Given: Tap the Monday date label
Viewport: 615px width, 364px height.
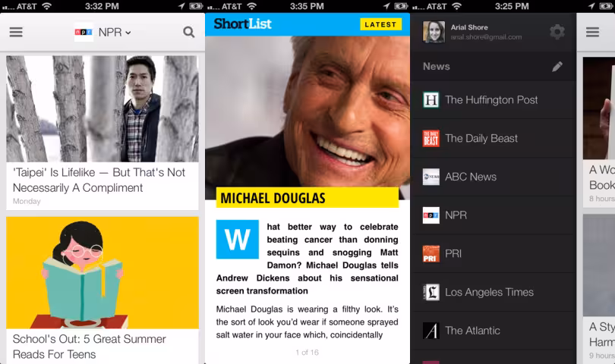Looking at the screenshot, I should coord(27,202).
